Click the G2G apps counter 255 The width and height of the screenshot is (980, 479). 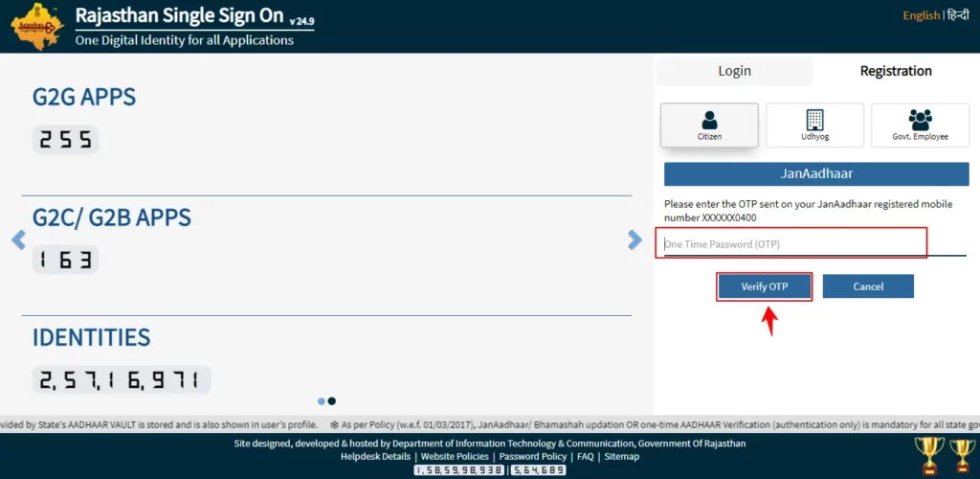66,140
